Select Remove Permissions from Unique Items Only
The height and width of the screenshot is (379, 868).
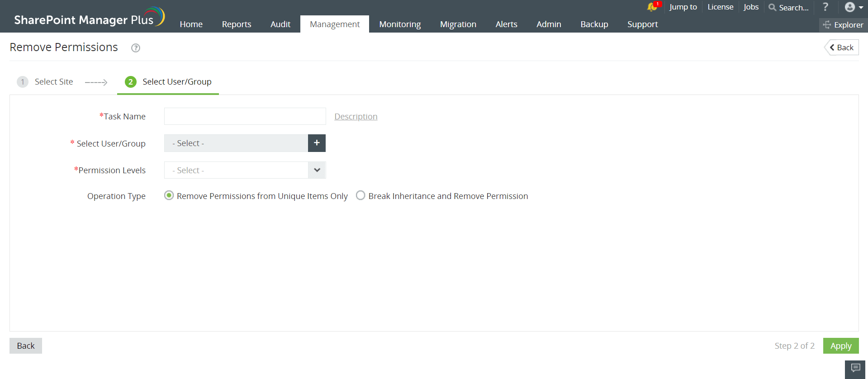pyautogui.click(x=169, y=195)
